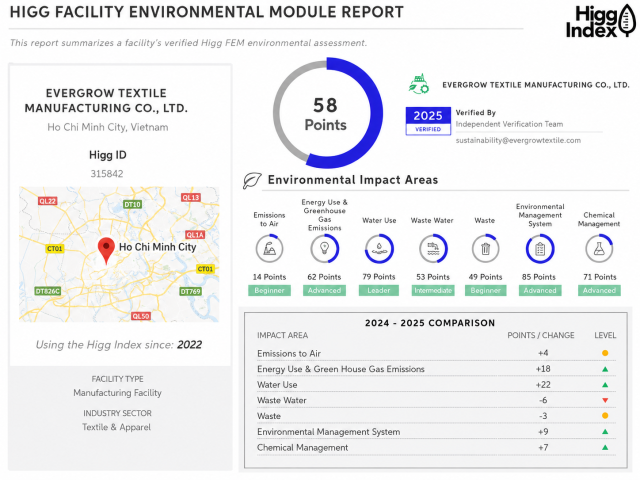
Task: Click orange dot in Emissions to Air row
Action: click(605, 353)
